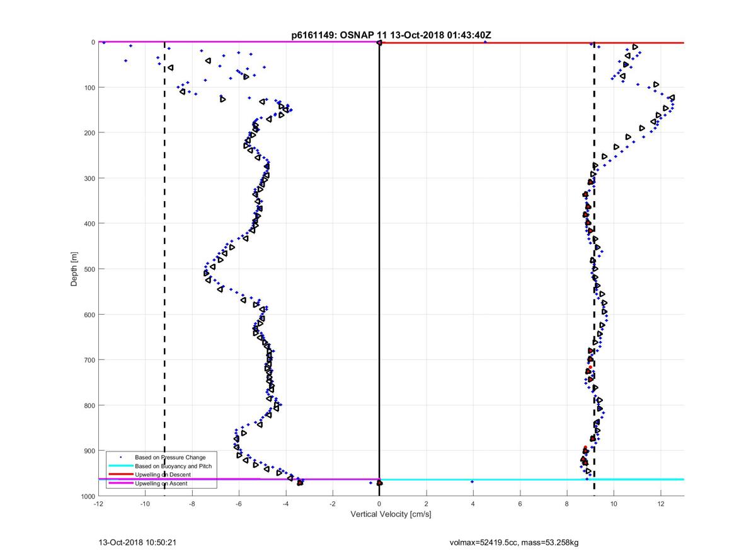Click velocity tick label 12
This screenshot has height=558, width=756.
(x=660, y=503)
